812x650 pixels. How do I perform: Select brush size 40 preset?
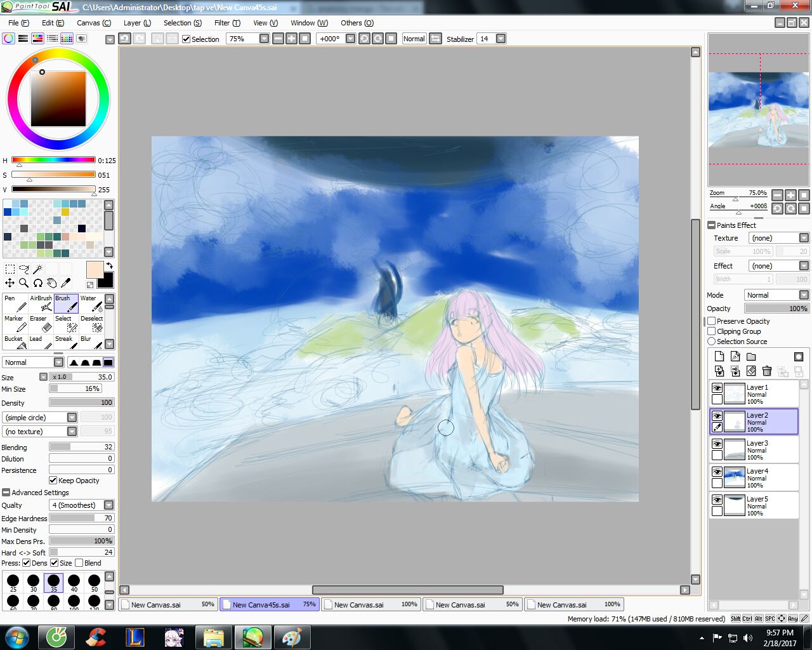(x=74, y=583)
